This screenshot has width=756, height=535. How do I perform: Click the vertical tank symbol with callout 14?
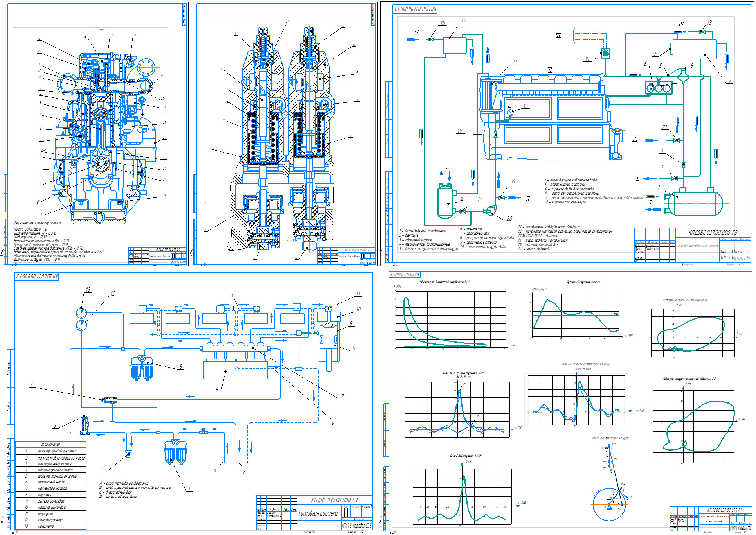click(446, 201)
